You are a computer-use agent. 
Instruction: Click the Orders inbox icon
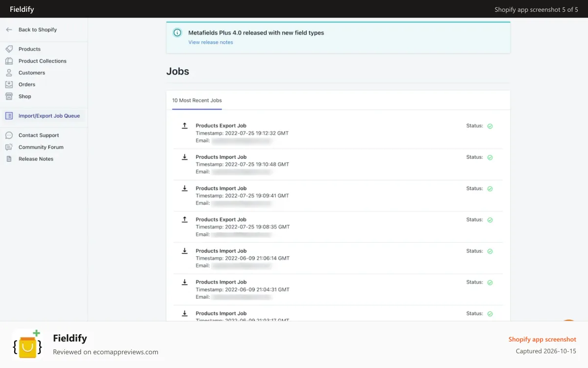[9, 84]
